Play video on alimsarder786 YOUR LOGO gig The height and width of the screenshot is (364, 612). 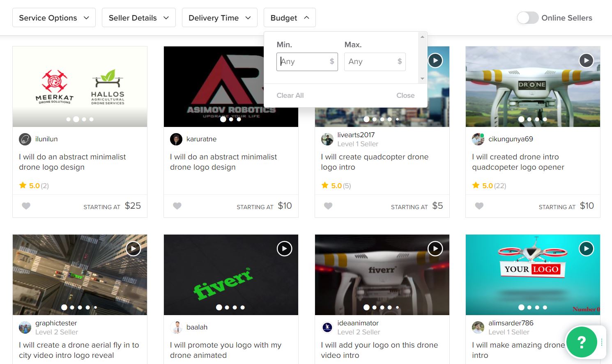[586, 249]
